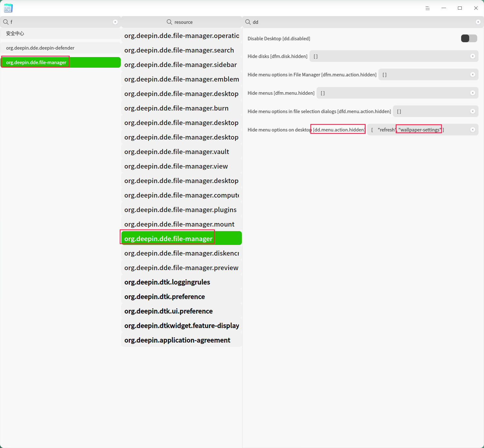This screenshot has height=448, width=484.
Task: Clear the 'dd' key search field
Action: tap(478, 22)
